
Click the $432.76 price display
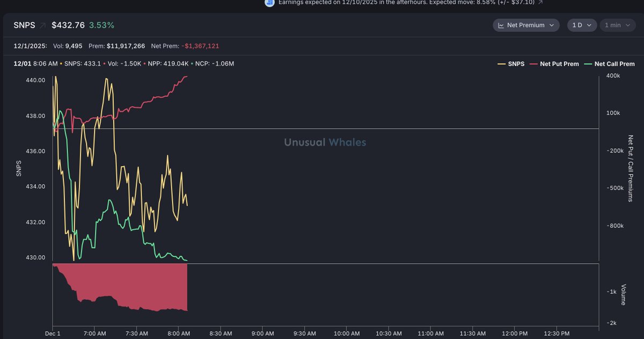coord(68,25)
